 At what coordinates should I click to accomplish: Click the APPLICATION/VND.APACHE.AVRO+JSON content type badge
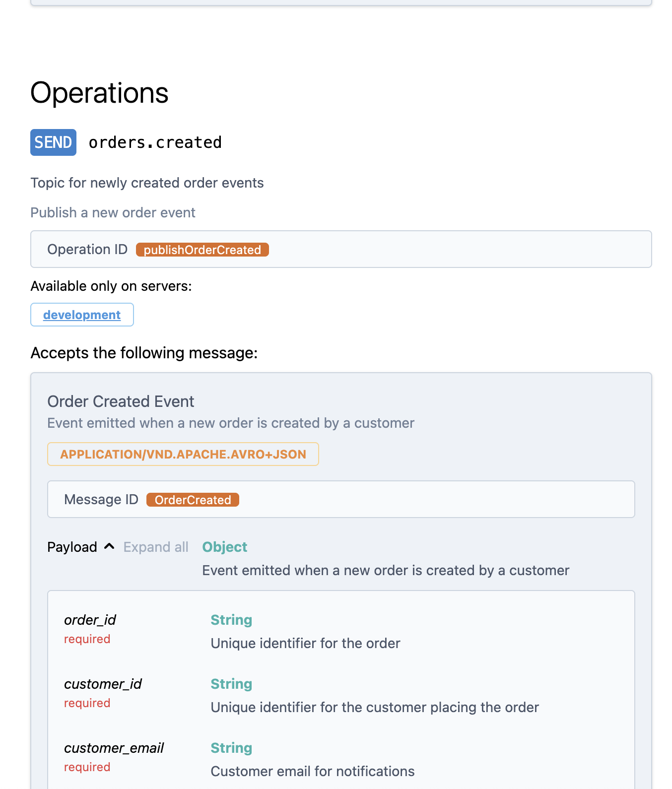tap(183, 454)
